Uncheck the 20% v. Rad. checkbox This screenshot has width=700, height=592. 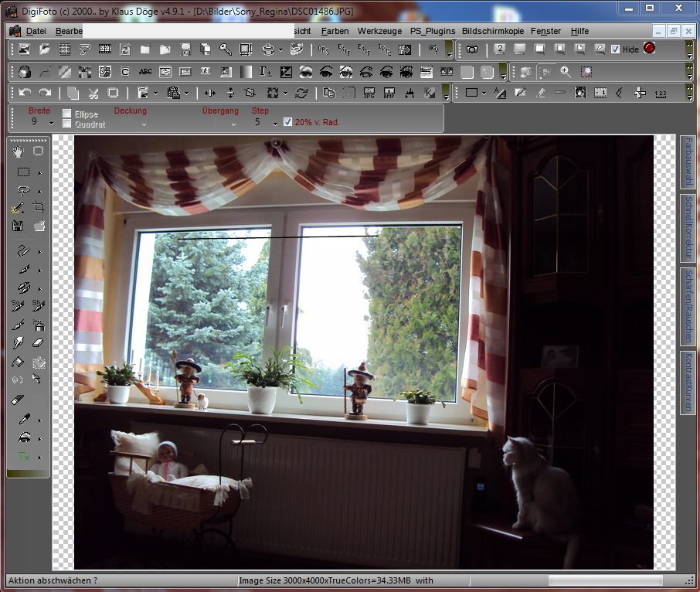point(287,122)
